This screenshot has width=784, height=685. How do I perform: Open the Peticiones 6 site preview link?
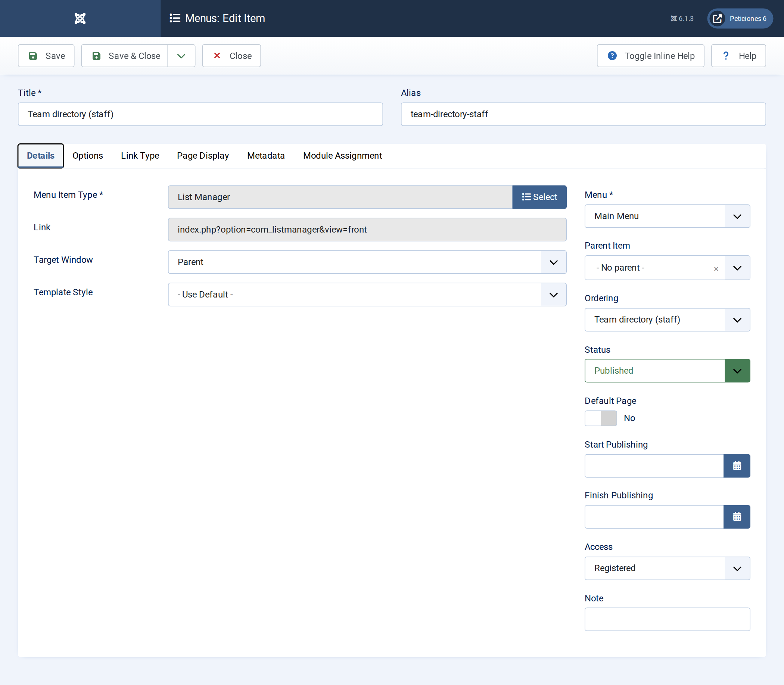[x=740, y=18]
